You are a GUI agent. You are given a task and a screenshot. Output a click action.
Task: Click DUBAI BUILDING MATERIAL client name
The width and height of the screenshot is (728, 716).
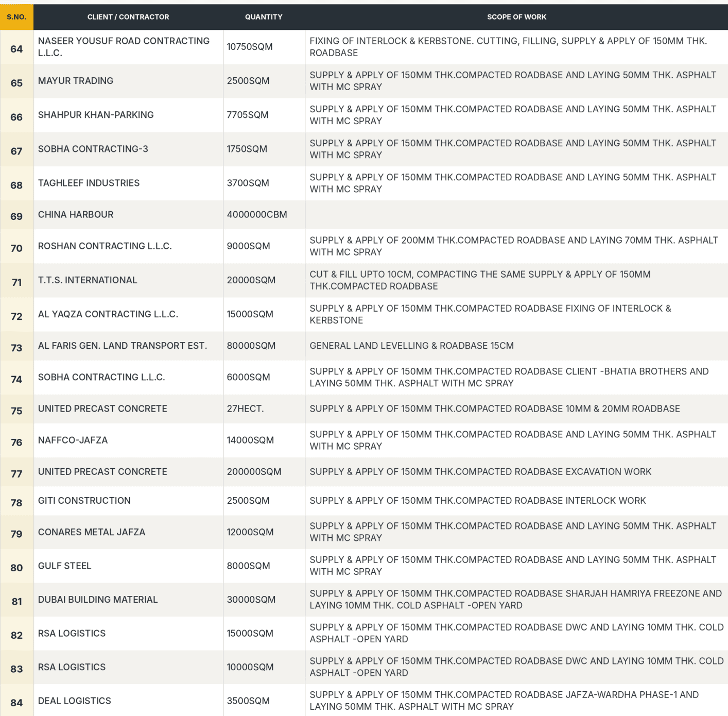tap(98, 600)
